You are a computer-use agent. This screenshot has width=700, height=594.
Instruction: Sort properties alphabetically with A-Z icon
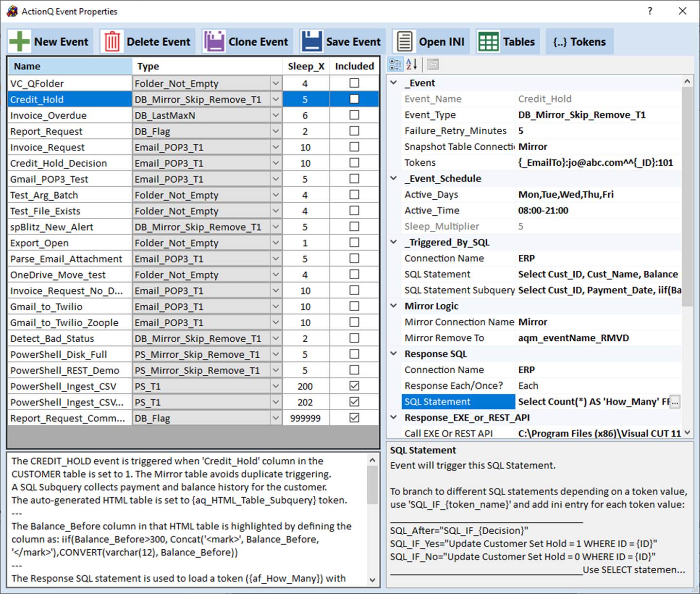coord(411,64)
